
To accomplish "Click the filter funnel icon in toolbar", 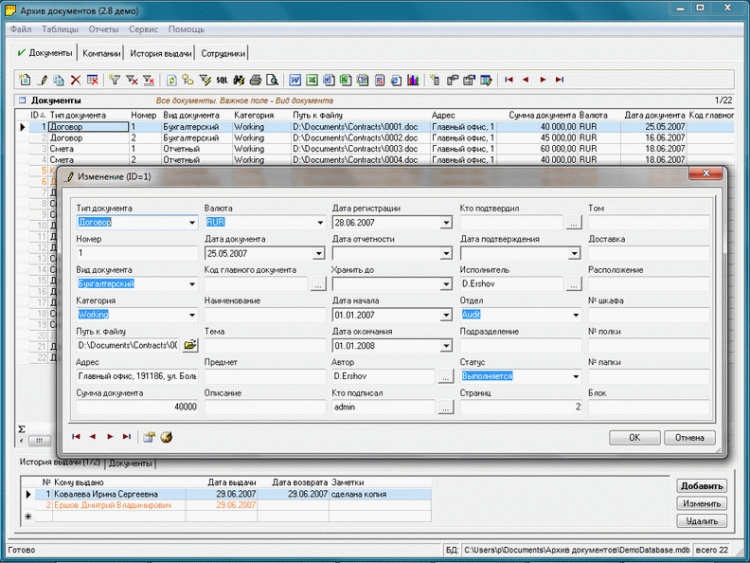I will tap(114, 80).
